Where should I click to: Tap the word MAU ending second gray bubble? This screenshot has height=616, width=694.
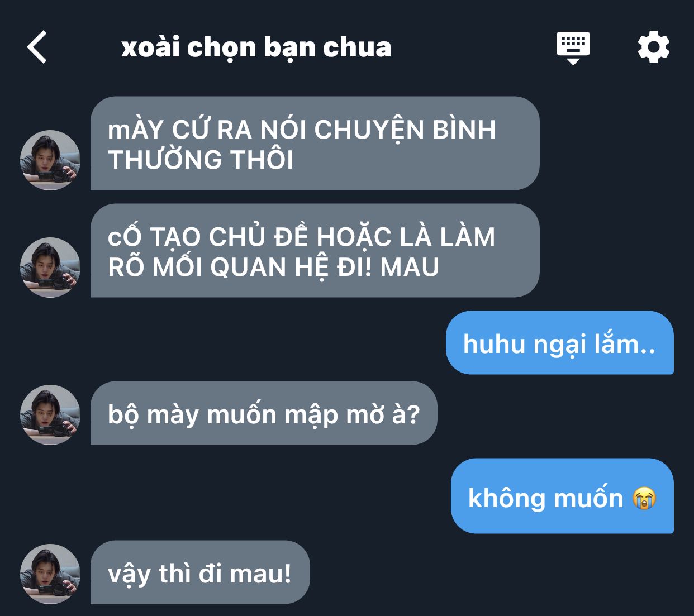(410, 267)
